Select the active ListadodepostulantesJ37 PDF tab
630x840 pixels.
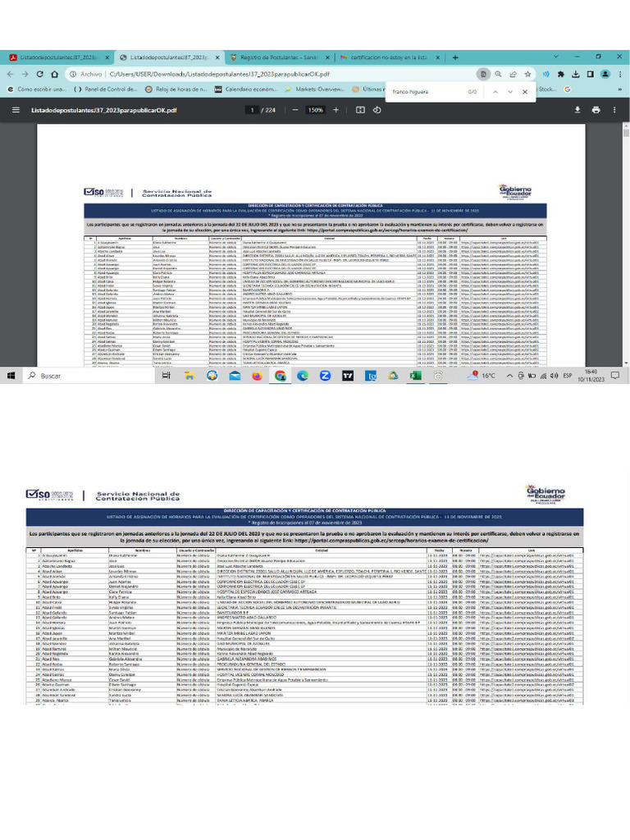click(169, 57)
